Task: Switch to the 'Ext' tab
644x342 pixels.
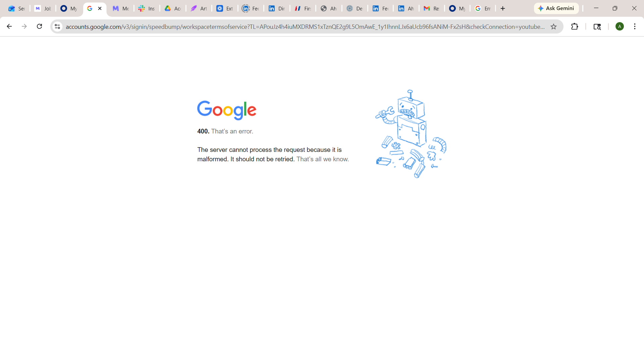Action: coord(225,8)
